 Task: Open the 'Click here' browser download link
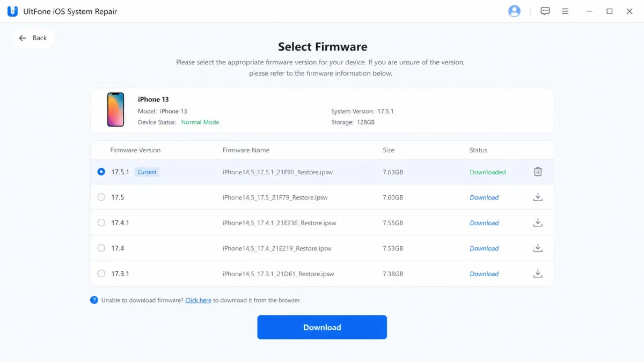(x=198, y=300)
